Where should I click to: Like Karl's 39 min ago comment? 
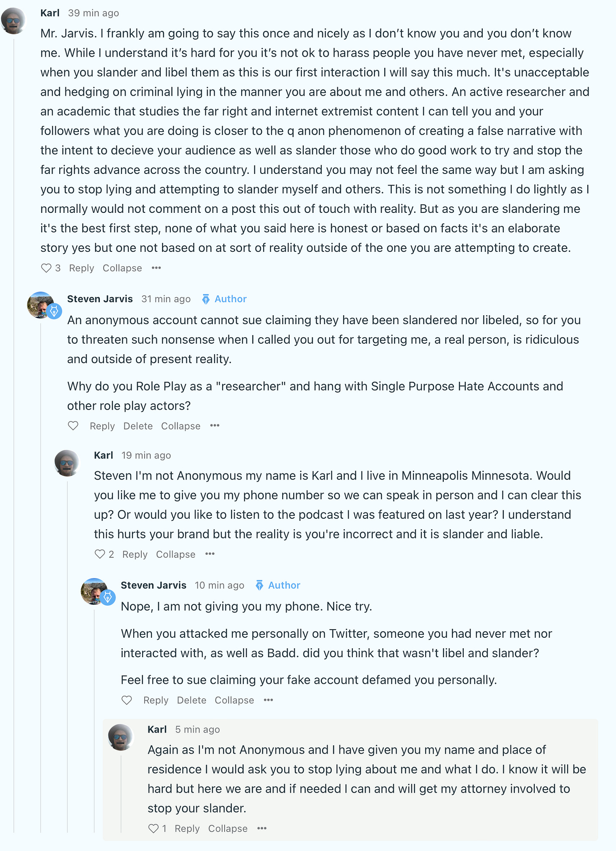pyautogui.click(x=46, y=268)
